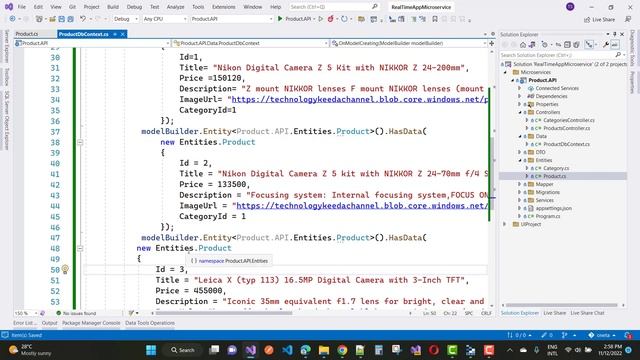
Task: Click the search magnifier in the title bar
Action: point(375,7)
